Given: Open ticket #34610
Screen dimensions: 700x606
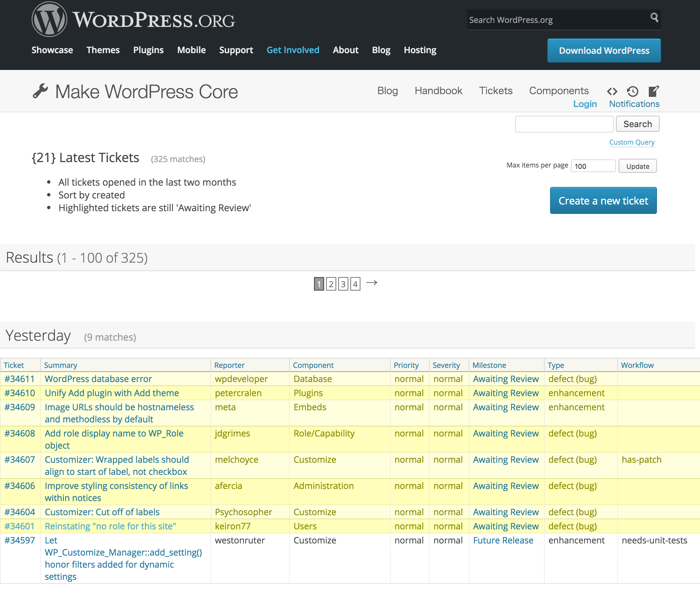Looking at the screenshot, I should tap(20, 393).
